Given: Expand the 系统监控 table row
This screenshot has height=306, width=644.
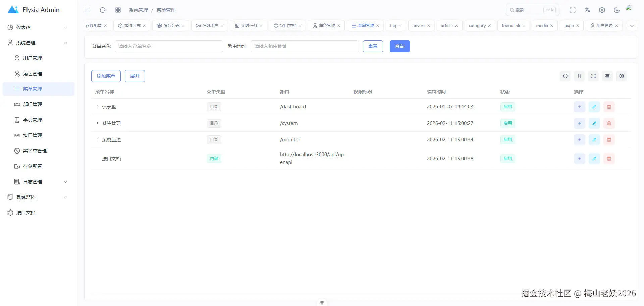Looking at the screenshot, I should pos(97,140).
